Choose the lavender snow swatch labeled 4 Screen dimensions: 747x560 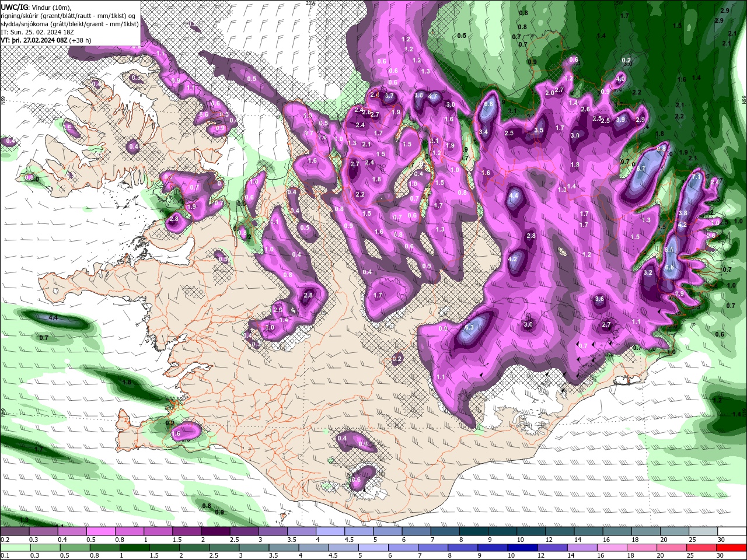point(330,531)
